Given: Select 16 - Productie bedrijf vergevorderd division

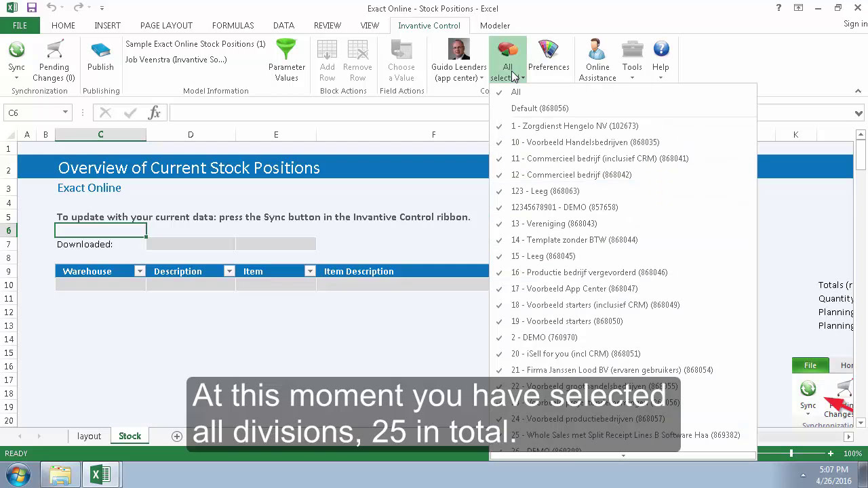Looking at the screenshot, I should tap(623, 272).
